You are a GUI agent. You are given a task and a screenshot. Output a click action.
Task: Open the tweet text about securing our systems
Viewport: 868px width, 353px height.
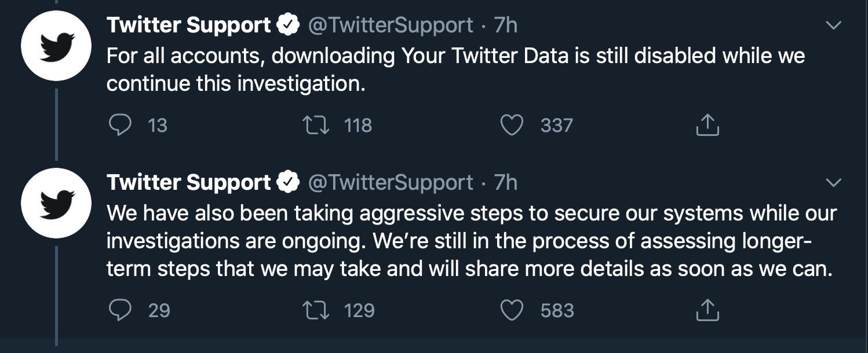coord(471,241)
